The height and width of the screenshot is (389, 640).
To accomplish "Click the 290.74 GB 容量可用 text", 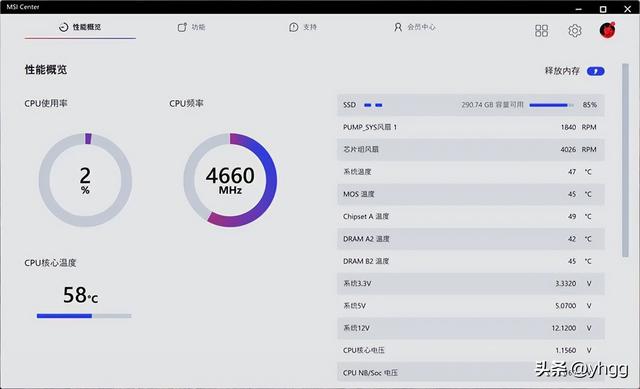I will [x=493, y=105].
